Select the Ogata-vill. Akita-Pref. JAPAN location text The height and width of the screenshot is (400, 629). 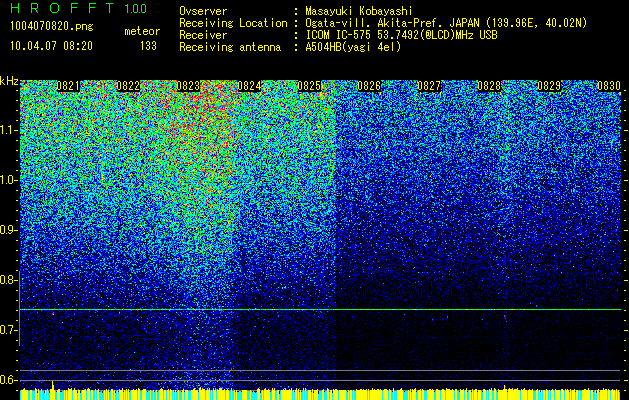446,23
